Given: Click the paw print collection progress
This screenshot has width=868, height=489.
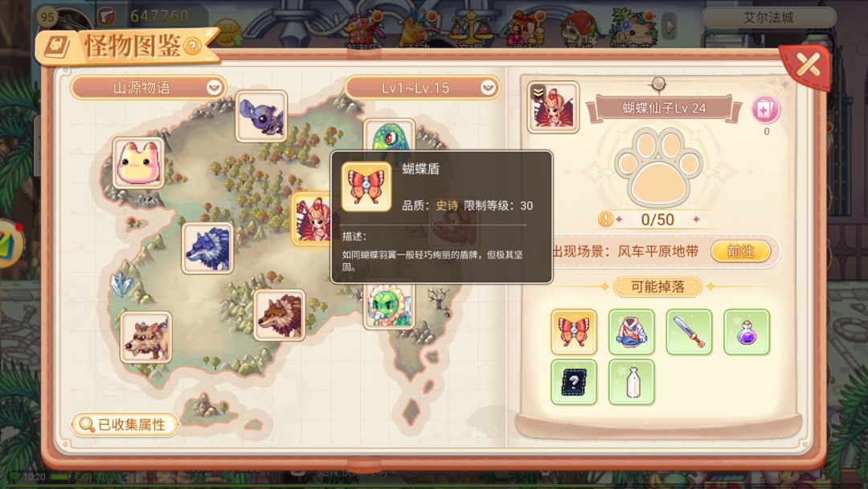Looking at the screenshot, I should (x=657, y=168).
